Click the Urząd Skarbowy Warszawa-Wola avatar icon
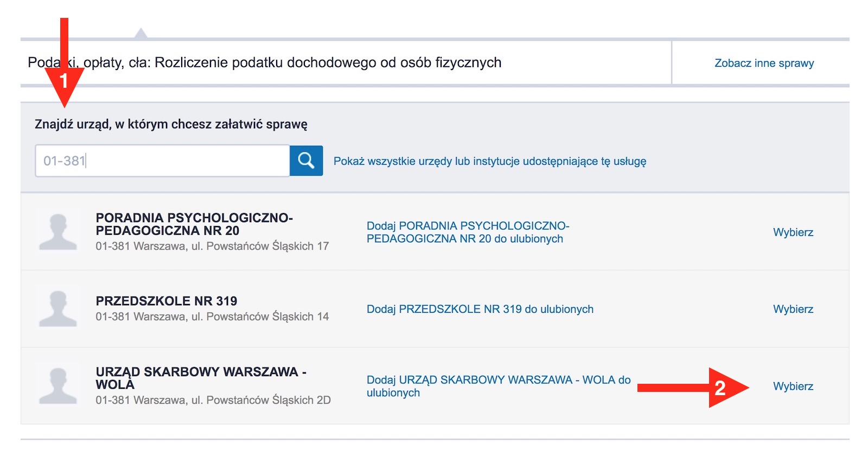Screen dimensions: 868x451 (58, 385)
